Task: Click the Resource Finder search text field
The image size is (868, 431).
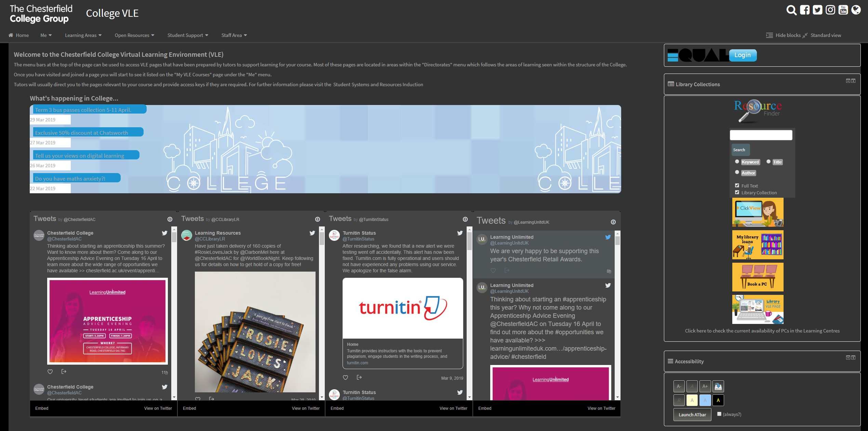Action: pyautogui.click(x=761, y=135)
